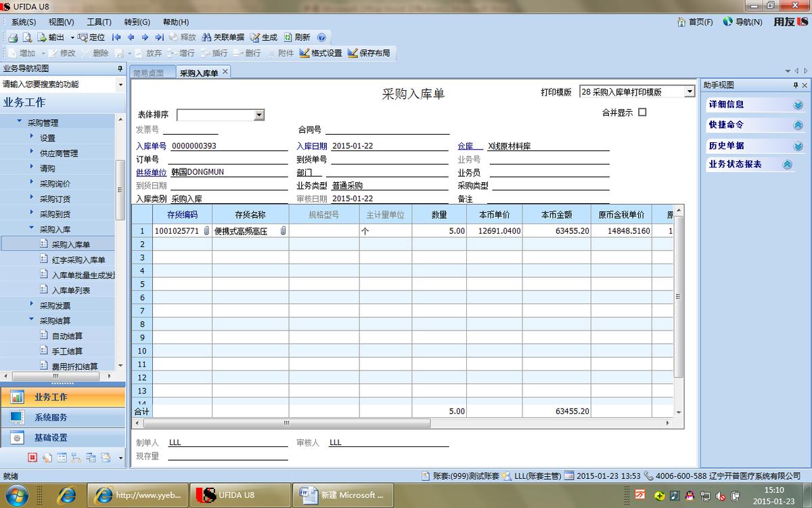Screen dimensions: 812x508
Task: Refresh the document with 刷新 icon
Action: tap(298, 37)
